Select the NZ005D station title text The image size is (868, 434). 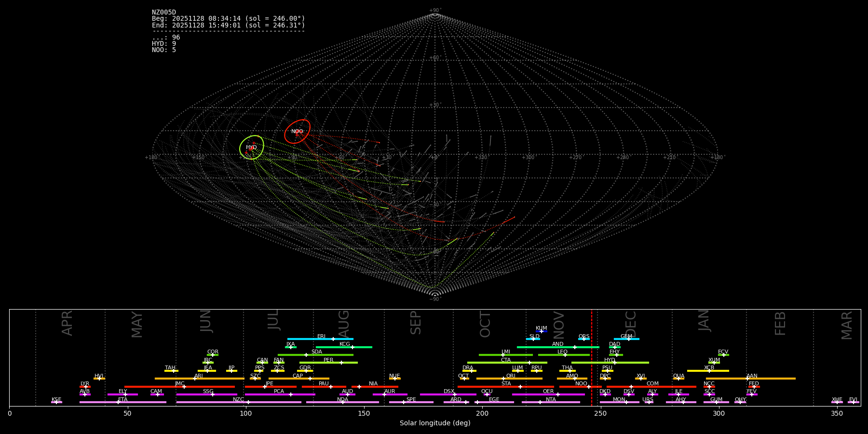tap(164, 13)
